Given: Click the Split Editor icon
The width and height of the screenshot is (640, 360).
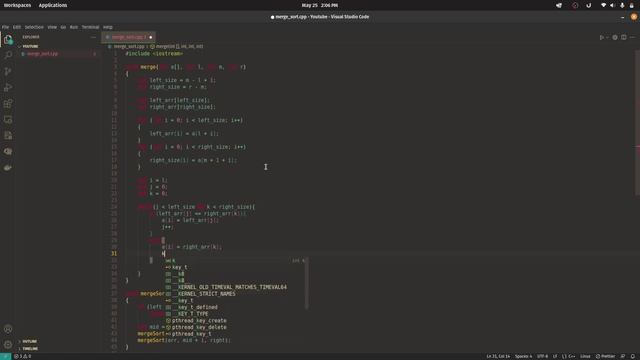Looking at the screenshot, I should (624, 37).
